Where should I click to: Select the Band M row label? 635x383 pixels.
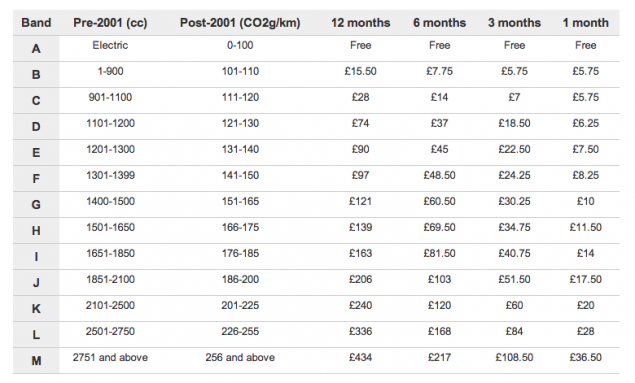36,360
